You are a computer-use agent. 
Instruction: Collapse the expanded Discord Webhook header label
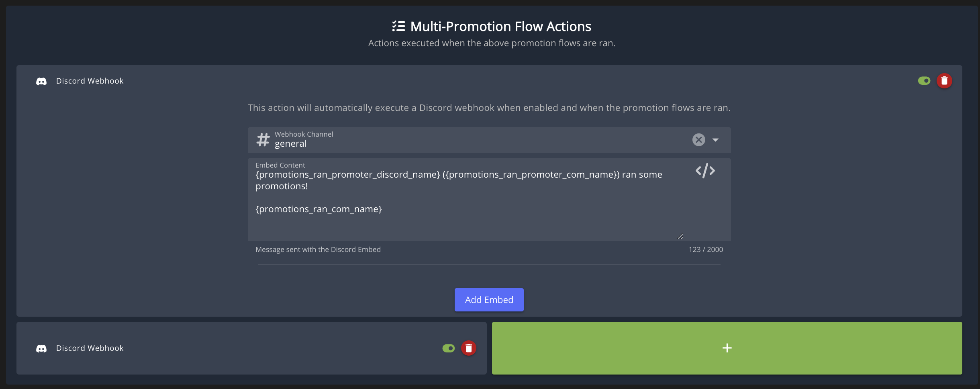click(x=90, y=81)
